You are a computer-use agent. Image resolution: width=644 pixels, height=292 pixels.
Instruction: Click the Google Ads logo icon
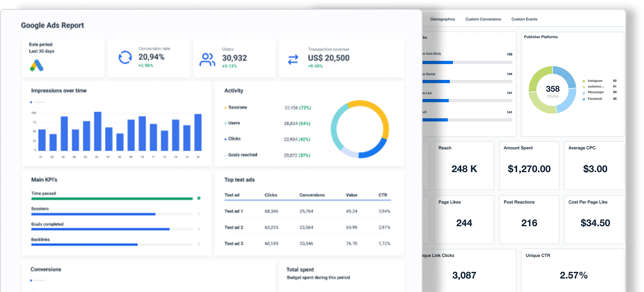36,66
